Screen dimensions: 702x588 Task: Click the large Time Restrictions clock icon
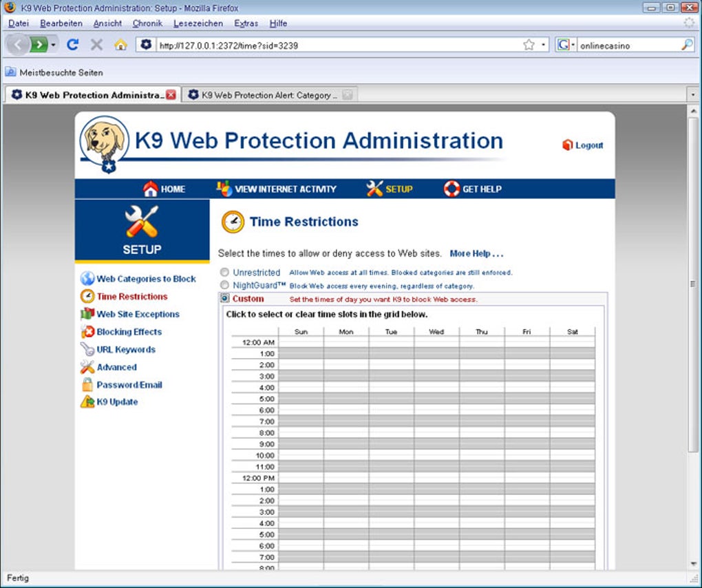coord(233,222)
